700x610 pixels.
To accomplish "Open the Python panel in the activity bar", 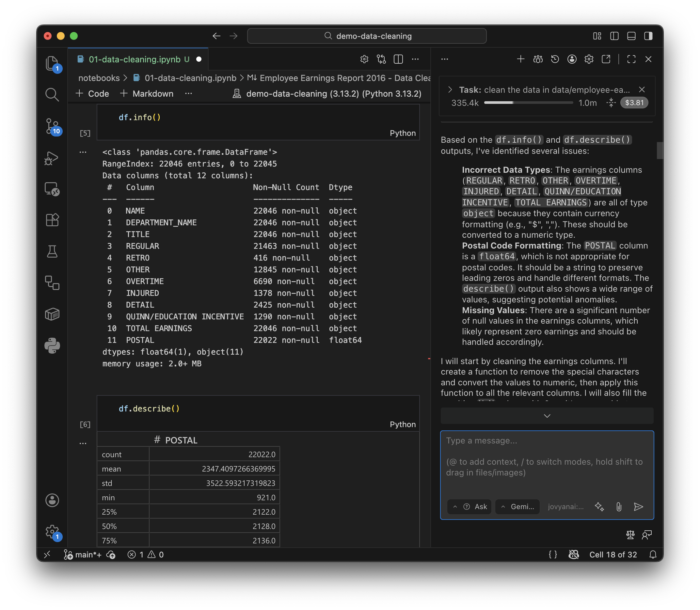I will (x=52, y=345).
